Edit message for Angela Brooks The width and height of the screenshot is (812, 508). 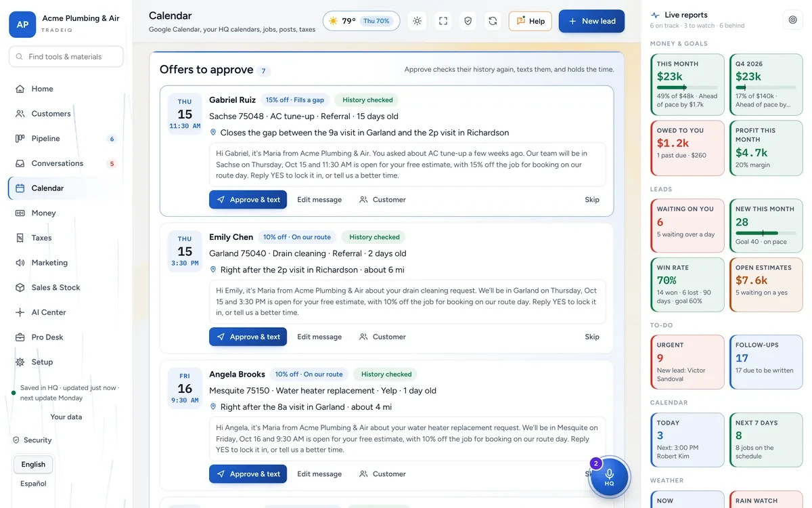click(319, 474)
